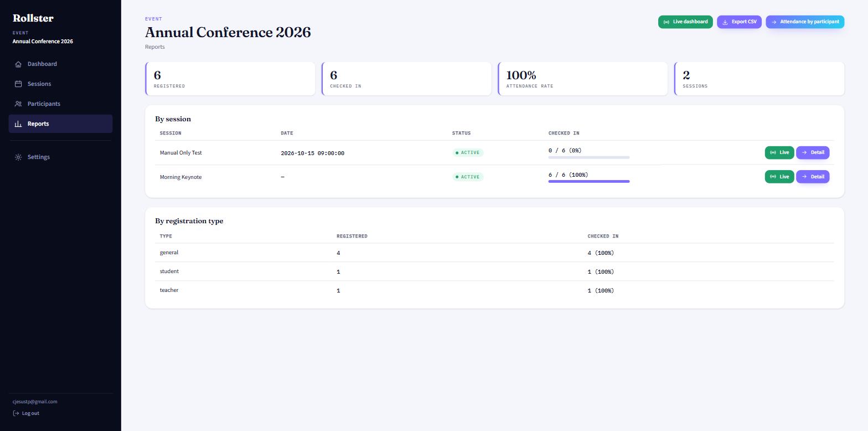Image resolution: width=868 pixels, height=431 pixels.
Task: Click the Rollster logo
Action: (33, 18)
